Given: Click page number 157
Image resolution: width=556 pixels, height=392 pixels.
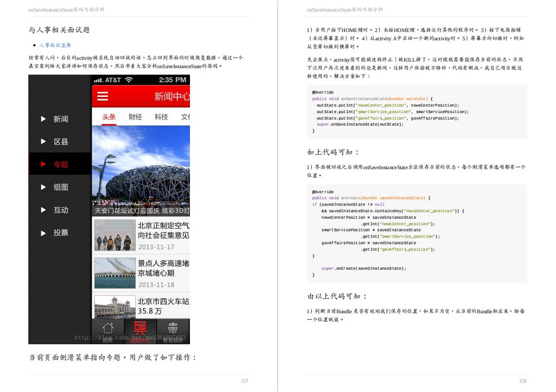Looking at the screenshot, I should point(244,381).
